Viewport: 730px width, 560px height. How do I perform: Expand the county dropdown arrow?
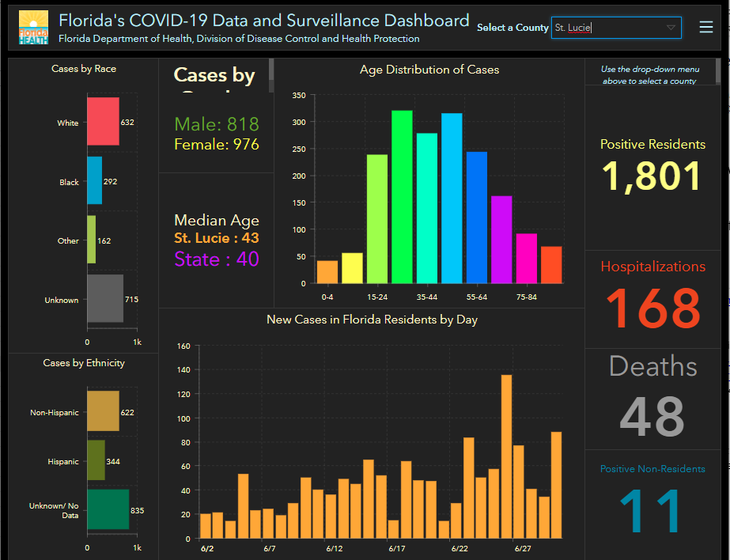[671, 28]
